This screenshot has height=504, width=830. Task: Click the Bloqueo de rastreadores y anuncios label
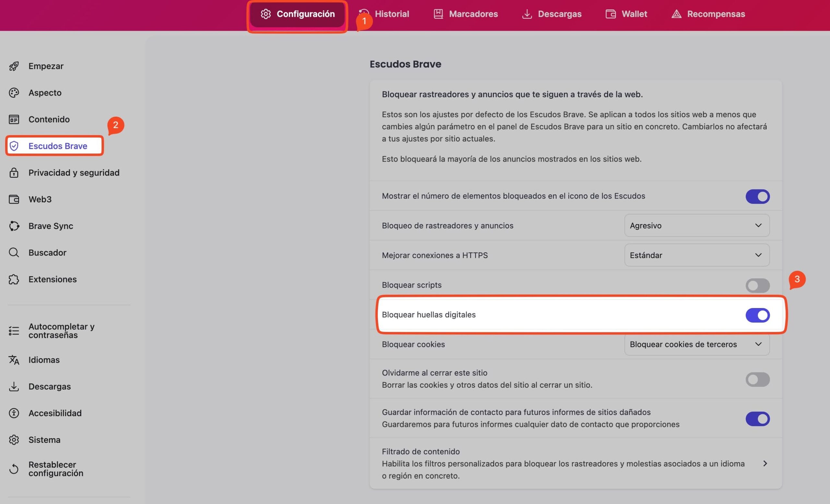click(447, 225)
